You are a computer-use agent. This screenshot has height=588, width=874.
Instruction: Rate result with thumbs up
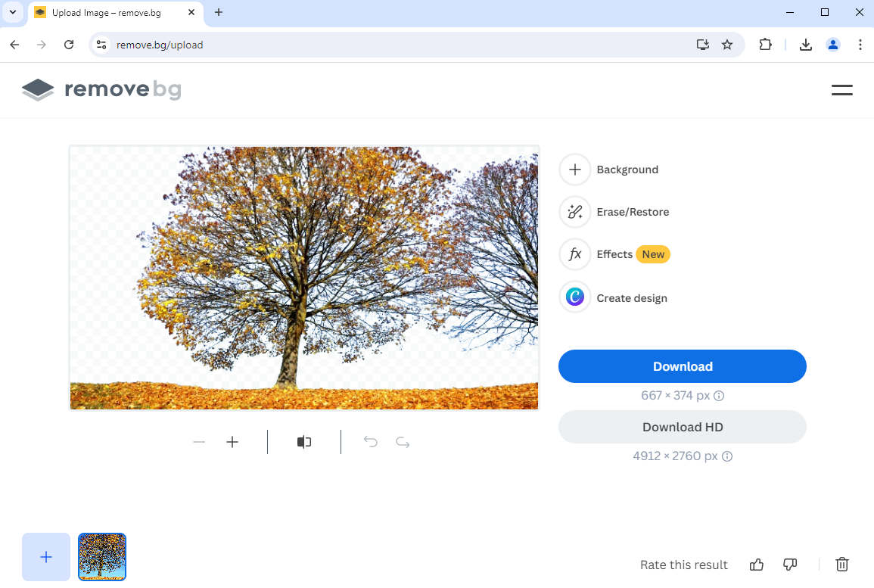point(757,565)
